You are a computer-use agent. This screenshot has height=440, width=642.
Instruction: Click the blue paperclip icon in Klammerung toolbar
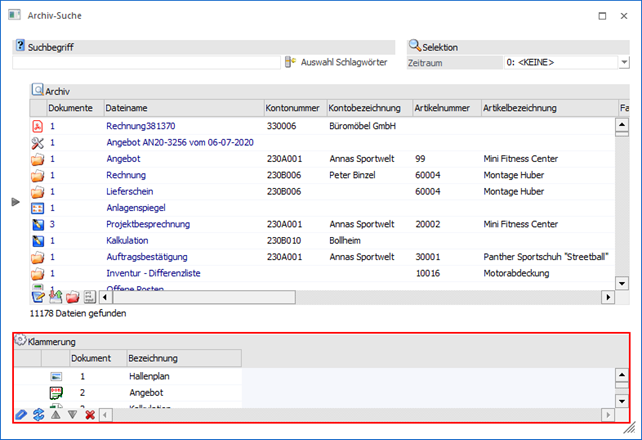21,415
